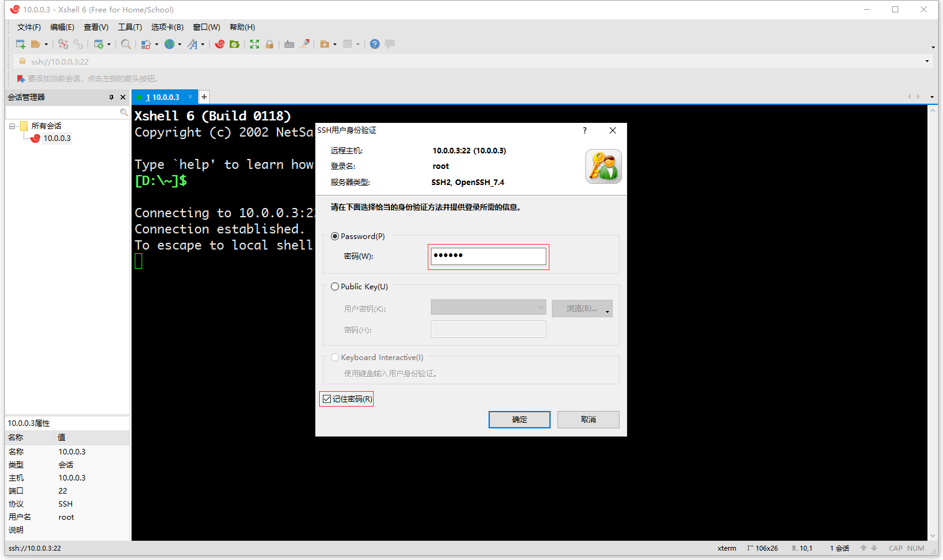Click the session manager search field
This screenshot has height=560, width=943.
[x=63, y=112]
